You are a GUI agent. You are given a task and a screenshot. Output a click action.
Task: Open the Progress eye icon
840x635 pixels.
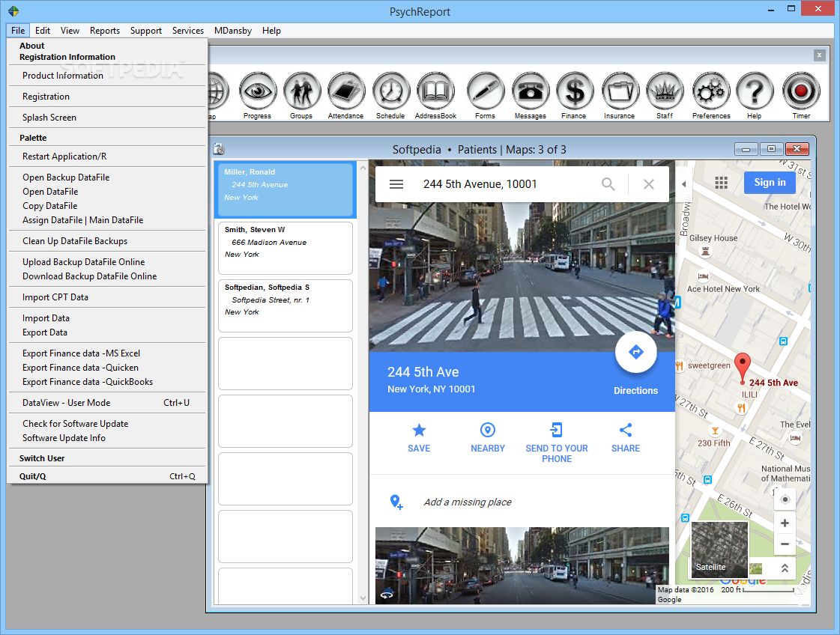tap(257, 92)
